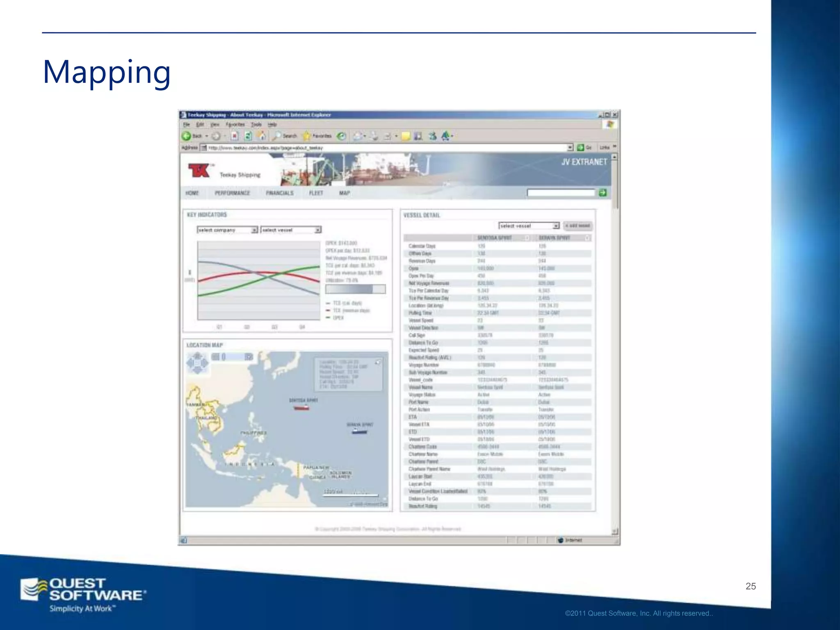
Task: Open the Tools menu
Action: pos(256,125)
